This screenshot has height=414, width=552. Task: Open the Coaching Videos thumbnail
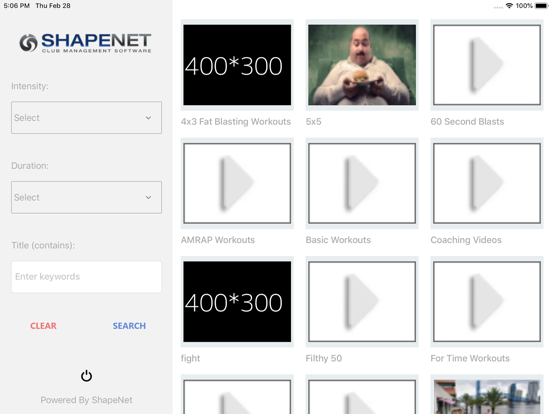click(487, 183)
